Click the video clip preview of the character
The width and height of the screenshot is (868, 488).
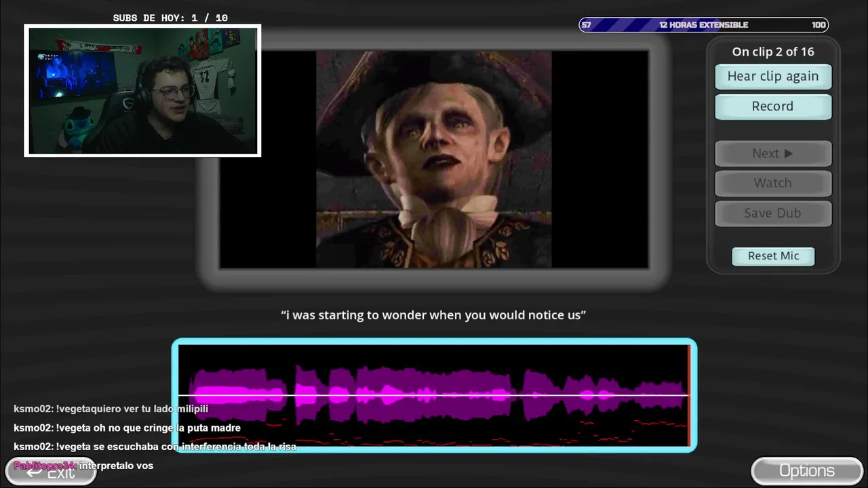[x=434, y=159]
